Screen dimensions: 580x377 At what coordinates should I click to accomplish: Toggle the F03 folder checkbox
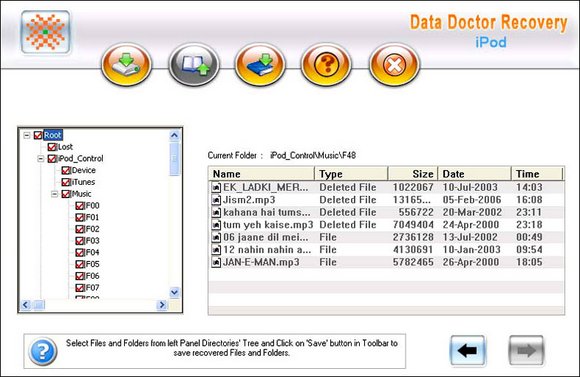click(80, 241)
